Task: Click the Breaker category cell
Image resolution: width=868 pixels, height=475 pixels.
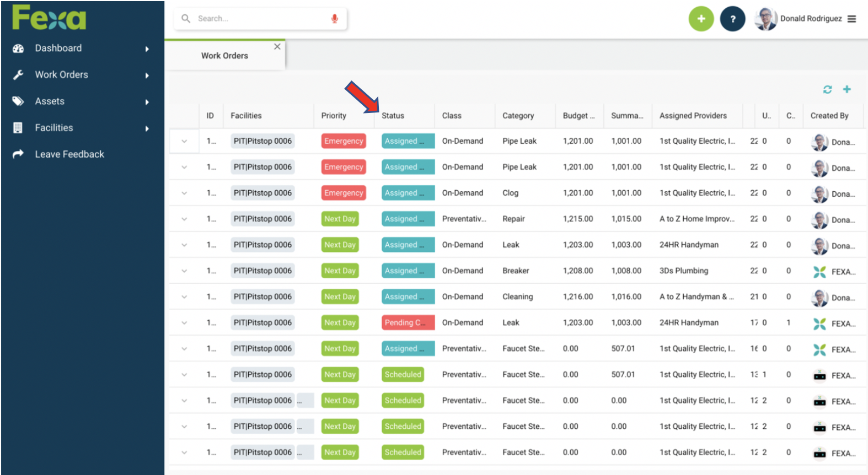Action: [x=516, y=271]
